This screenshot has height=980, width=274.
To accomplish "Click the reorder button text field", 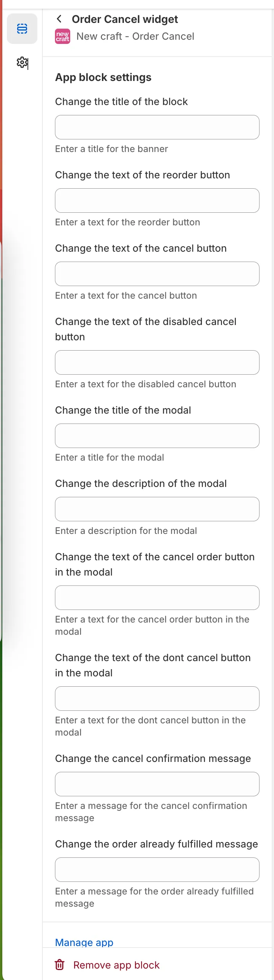I will (157, 200).
